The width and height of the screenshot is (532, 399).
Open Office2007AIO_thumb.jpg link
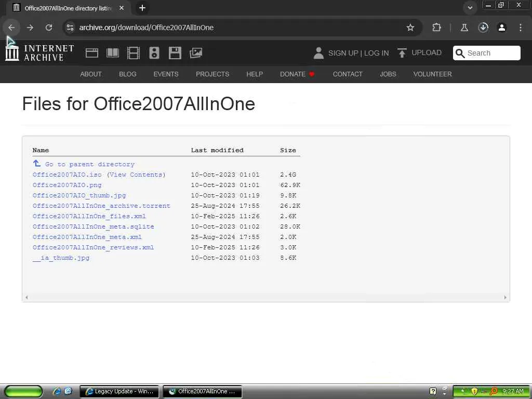(79, 195)
